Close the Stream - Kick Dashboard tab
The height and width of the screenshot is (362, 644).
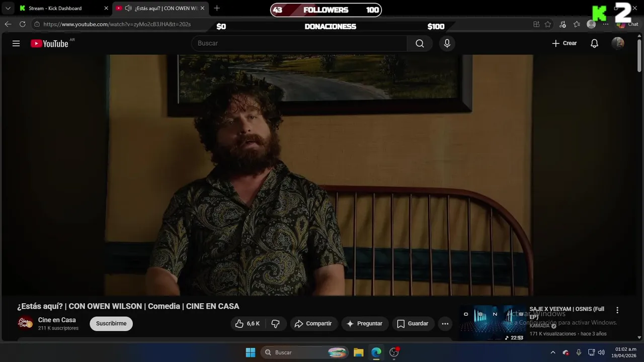point(106,8)
